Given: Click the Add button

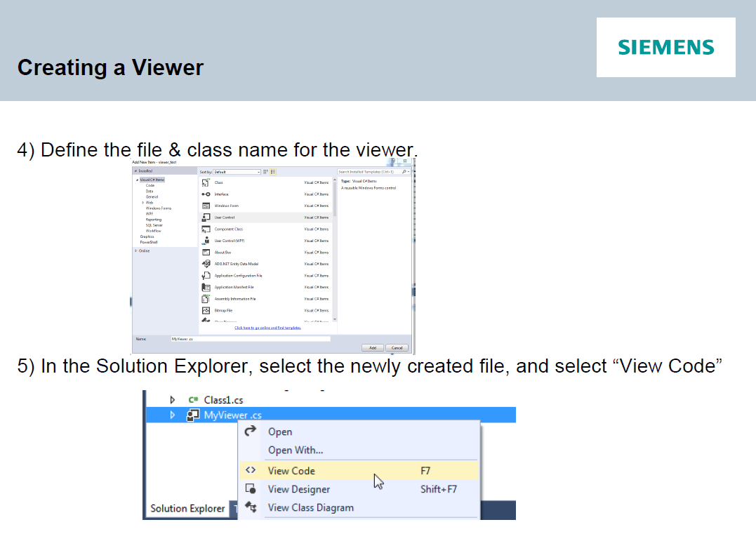Looking at the screenshot, I should 373,348.
